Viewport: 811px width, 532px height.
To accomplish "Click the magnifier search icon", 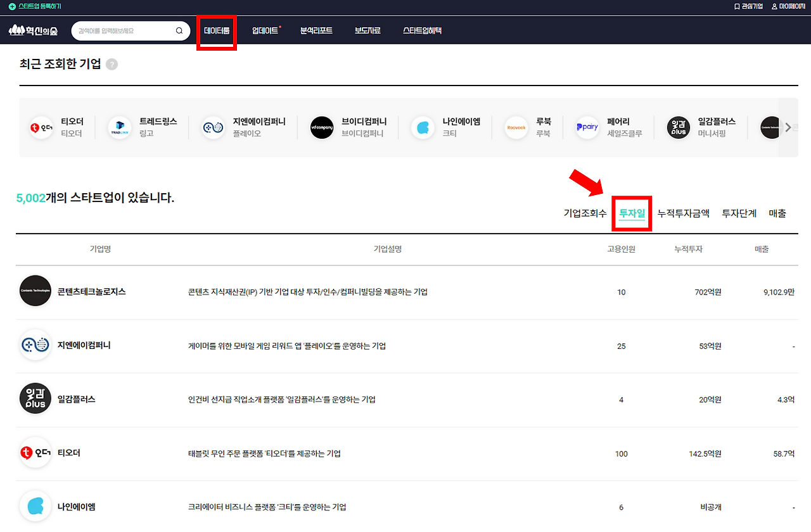I will pyautogui.click(x=179, y=30).
